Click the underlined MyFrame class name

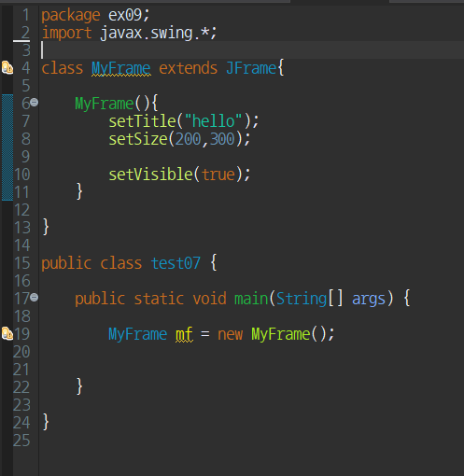[x=121, y=68]
